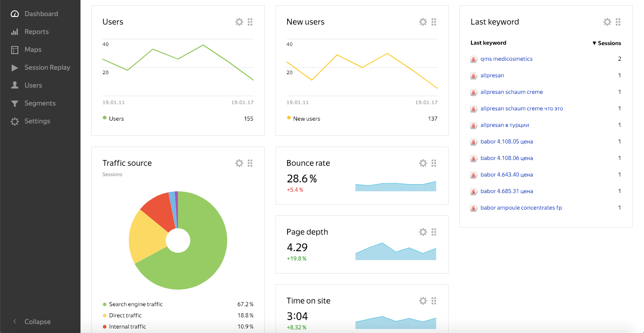
Task: Click Time on site widget drag handle
Action: (x=434, y=301)
